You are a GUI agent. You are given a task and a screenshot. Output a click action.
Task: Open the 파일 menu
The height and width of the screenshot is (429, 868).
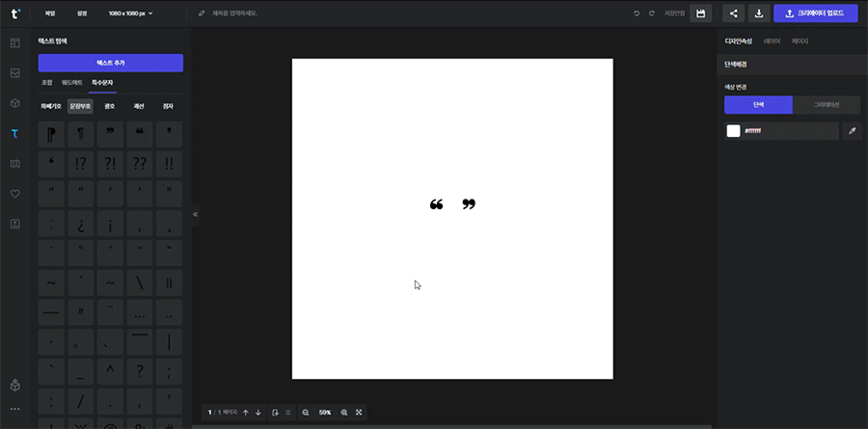coord(49,13)
